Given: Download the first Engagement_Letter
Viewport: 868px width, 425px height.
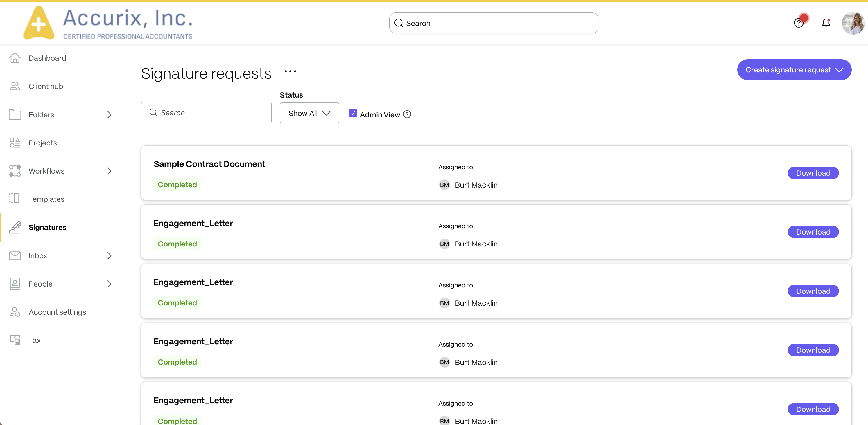Looking at the screenshot, I should coord(813,232).
